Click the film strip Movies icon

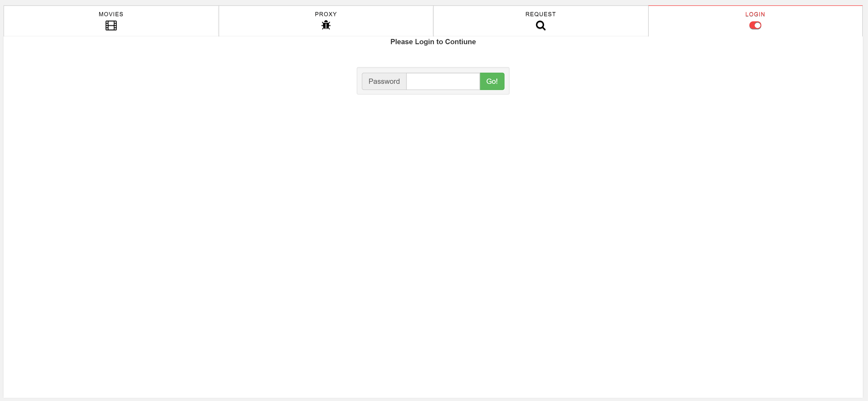tap(111, 26)
